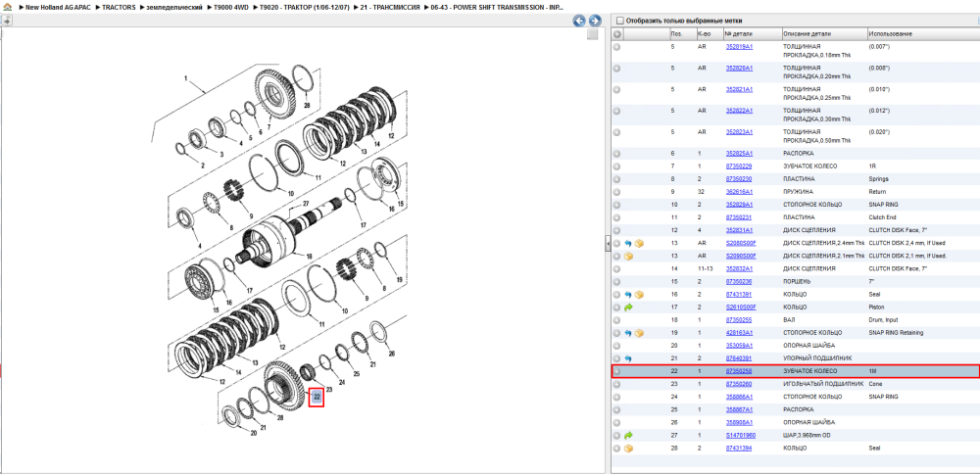
Task: Open part number link 352819A1
Action: pos(739,47)
